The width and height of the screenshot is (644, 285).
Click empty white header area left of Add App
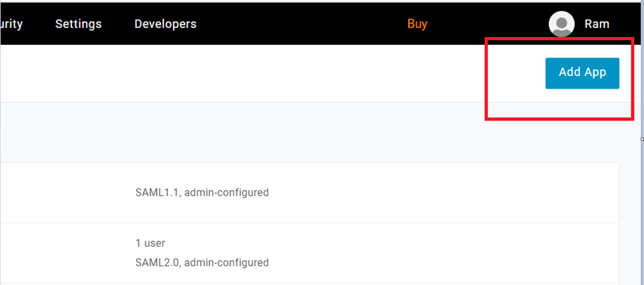pos(264,73)
